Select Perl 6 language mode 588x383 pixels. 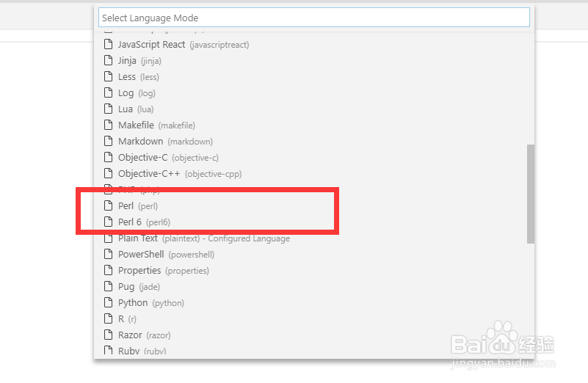pos(314,222)
